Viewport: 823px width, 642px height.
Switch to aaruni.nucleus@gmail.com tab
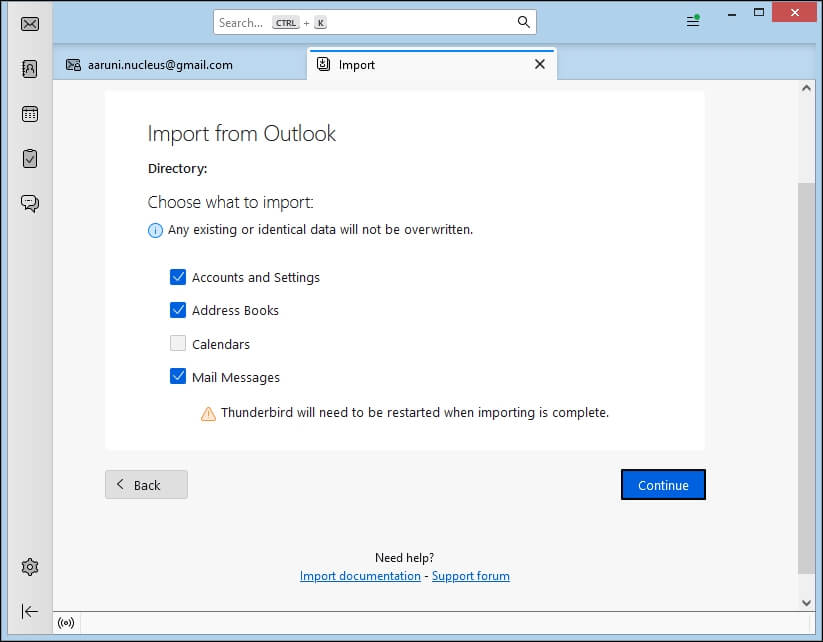180,65
